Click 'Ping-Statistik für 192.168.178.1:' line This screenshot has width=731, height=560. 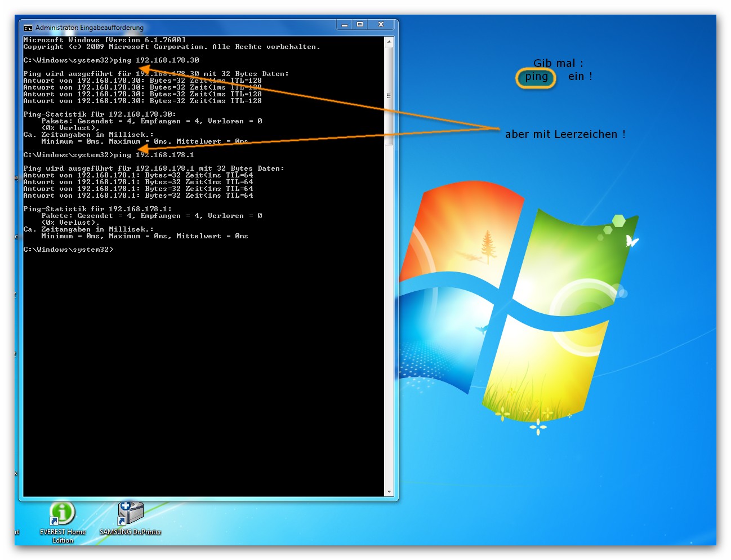(x=97, y=209)
